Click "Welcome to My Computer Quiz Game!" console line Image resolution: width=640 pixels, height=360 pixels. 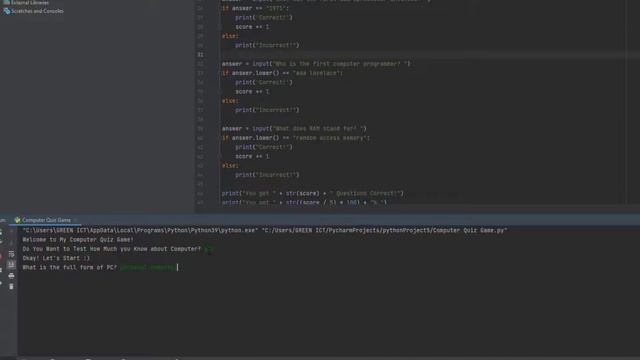point(78,240)
